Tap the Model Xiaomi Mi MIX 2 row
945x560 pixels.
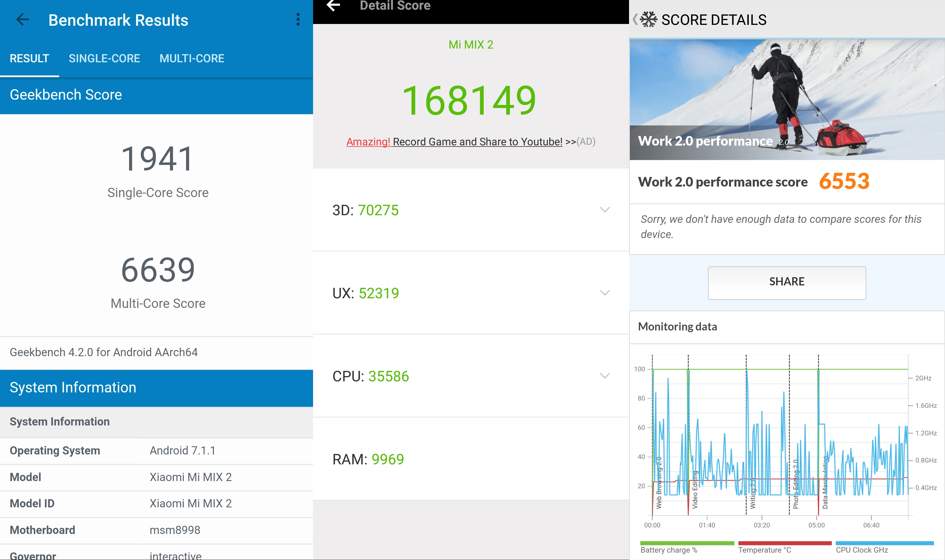pos(156,477)
